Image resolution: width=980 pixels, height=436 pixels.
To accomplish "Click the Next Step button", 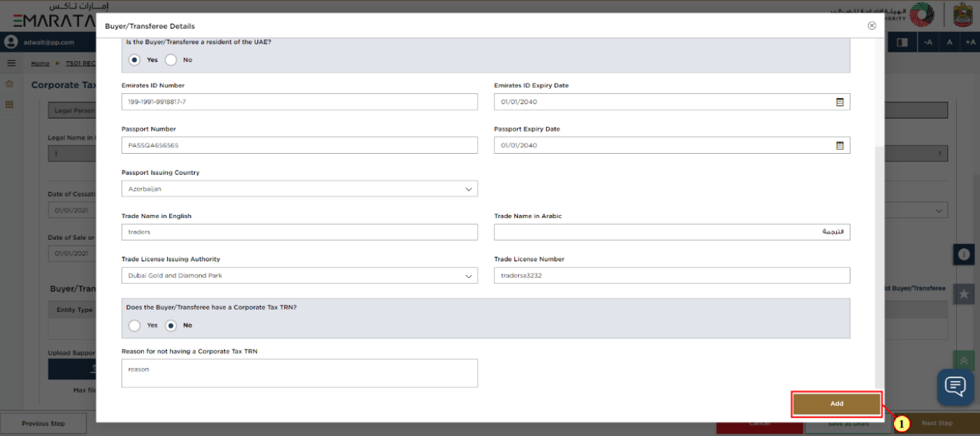I will [937, 423].
